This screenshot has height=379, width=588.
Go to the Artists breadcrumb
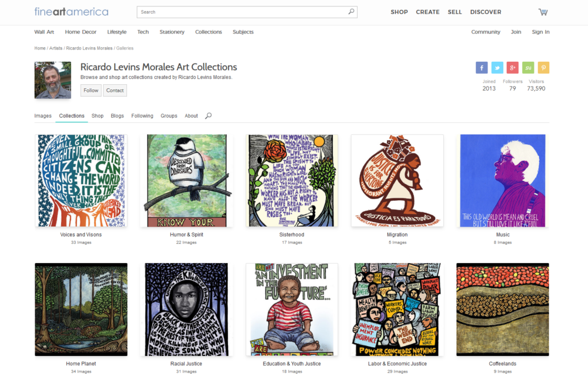pos(56,48)
